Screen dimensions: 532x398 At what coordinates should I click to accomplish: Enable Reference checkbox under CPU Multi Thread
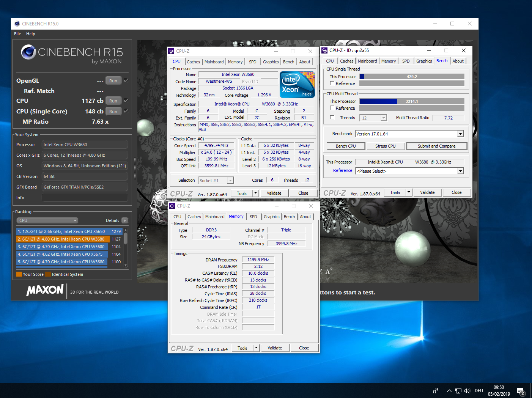(332, 108)
